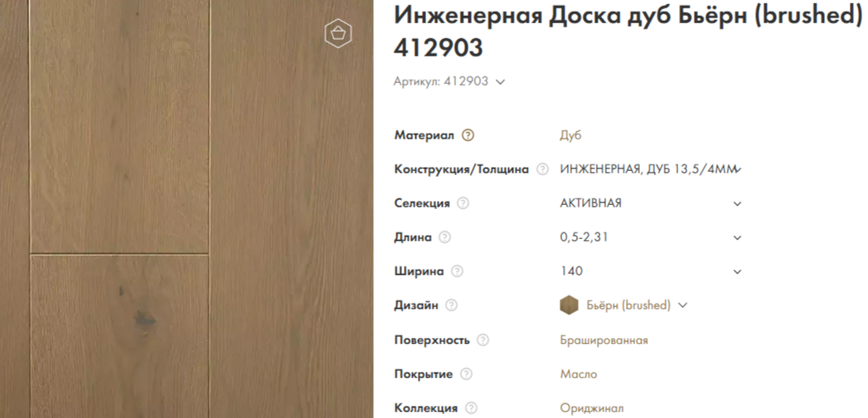Click the Дуб material link

click(570, 135)
